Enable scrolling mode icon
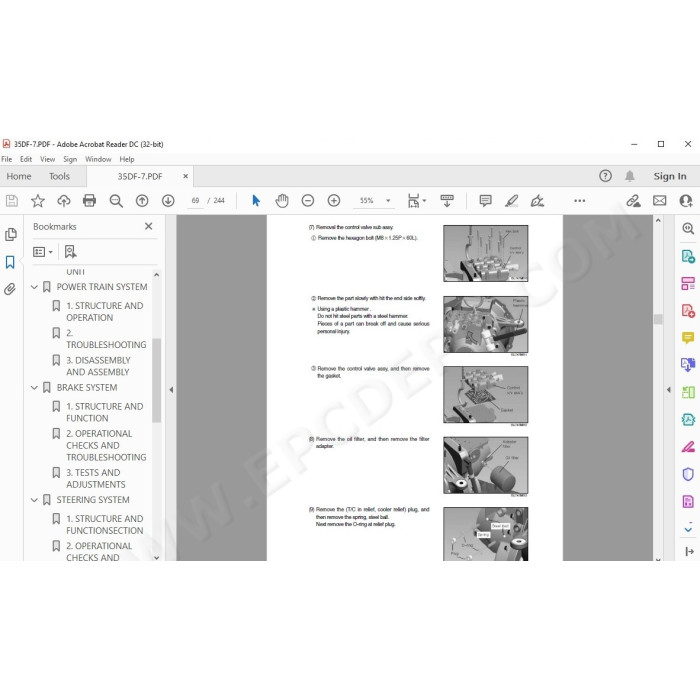 446,201
